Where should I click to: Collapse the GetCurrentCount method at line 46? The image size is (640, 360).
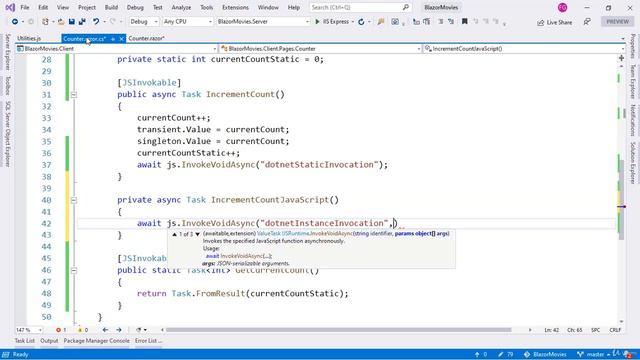(74, 271)
